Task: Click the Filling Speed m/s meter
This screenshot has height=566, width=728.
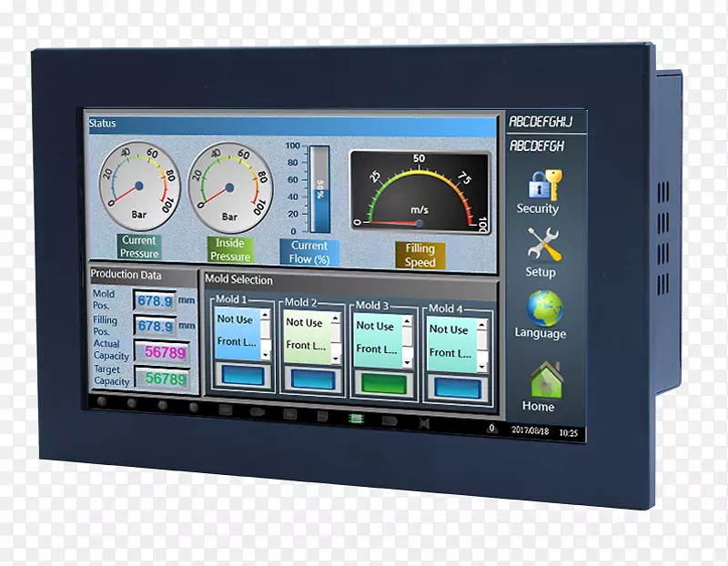Action: pos(420,192)
